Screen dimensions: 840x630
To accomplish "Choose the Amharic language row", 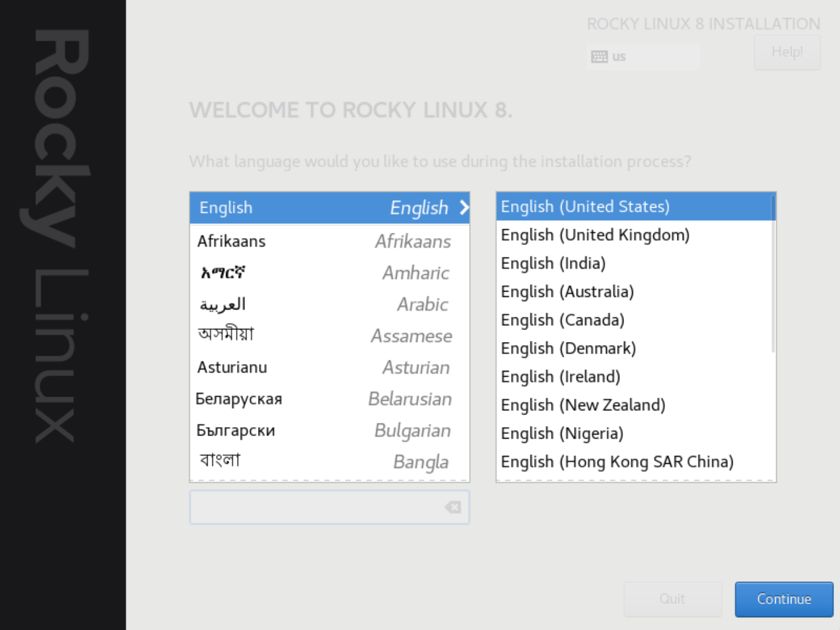I will point(329,273).
